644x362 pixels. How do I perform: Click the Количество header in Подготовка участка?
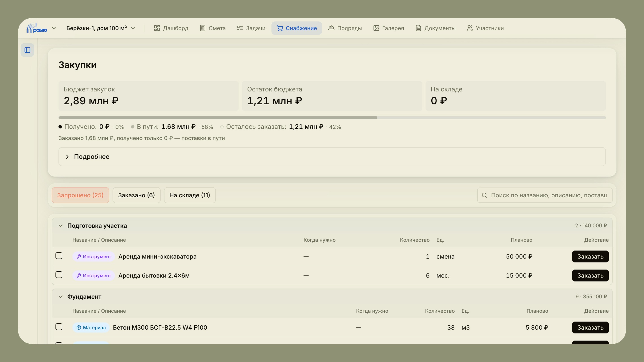coord(415,240)
